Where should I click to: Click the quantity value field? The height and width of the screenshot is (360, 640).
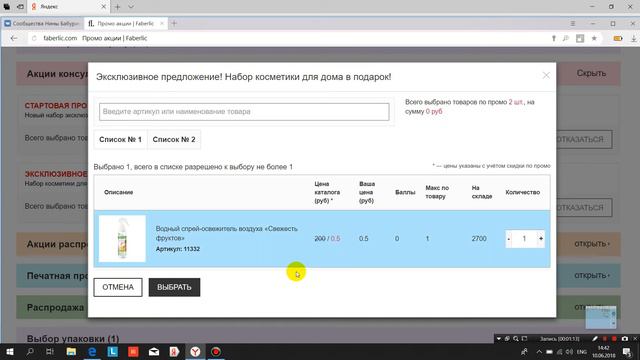pyautogui.click(x=524, y=239)
